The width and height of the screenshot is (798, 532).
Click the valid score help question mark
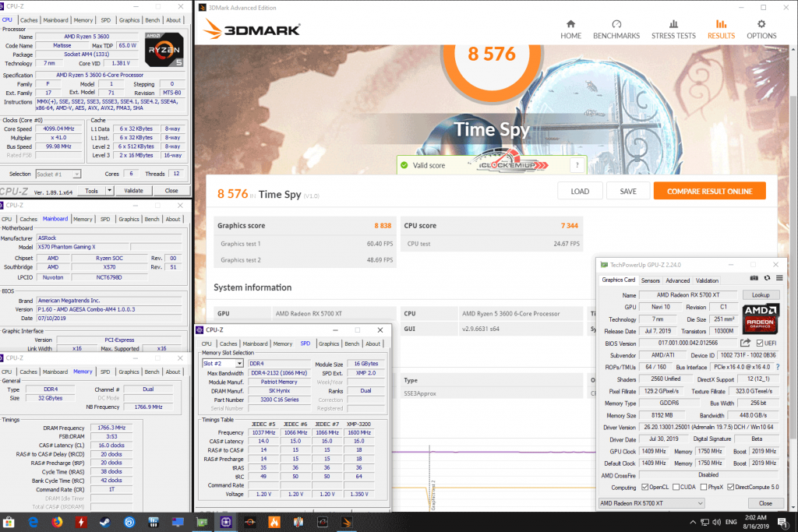tap(577, 165)
